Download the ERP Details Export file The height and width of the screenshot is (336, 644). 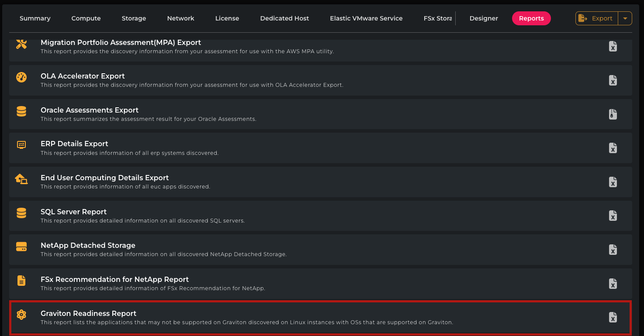click(x=613, y=148)
